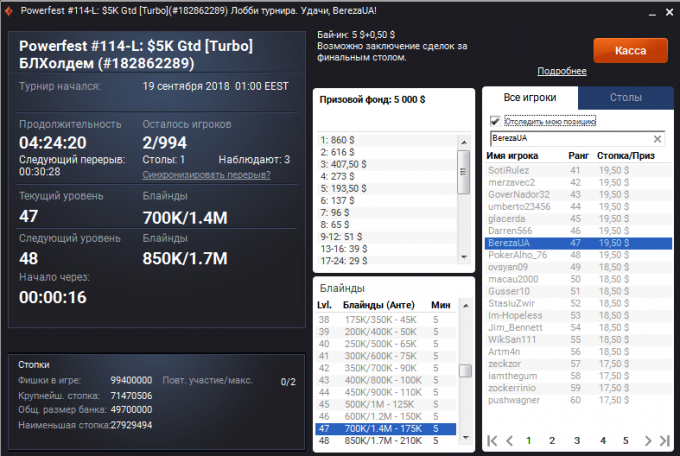Select player row 'zeckzor'
This screenshot has height=456, width=680.
pos(578,364)
